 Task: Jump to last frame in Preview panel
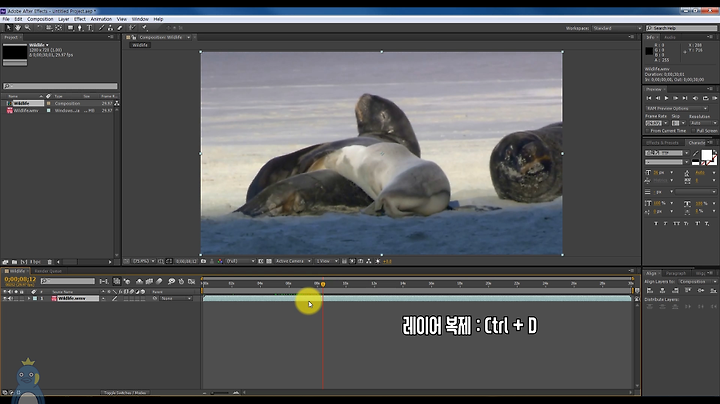(x=685, y=98)
